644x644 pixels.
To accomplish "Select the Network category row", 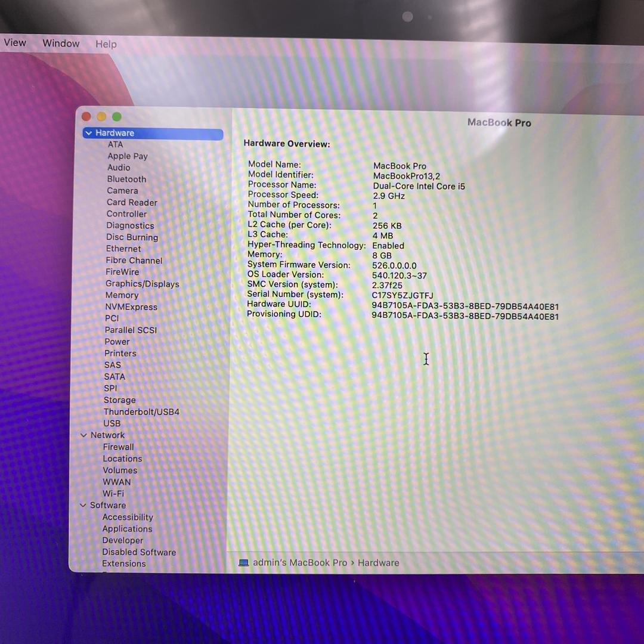I will [107, 435].
